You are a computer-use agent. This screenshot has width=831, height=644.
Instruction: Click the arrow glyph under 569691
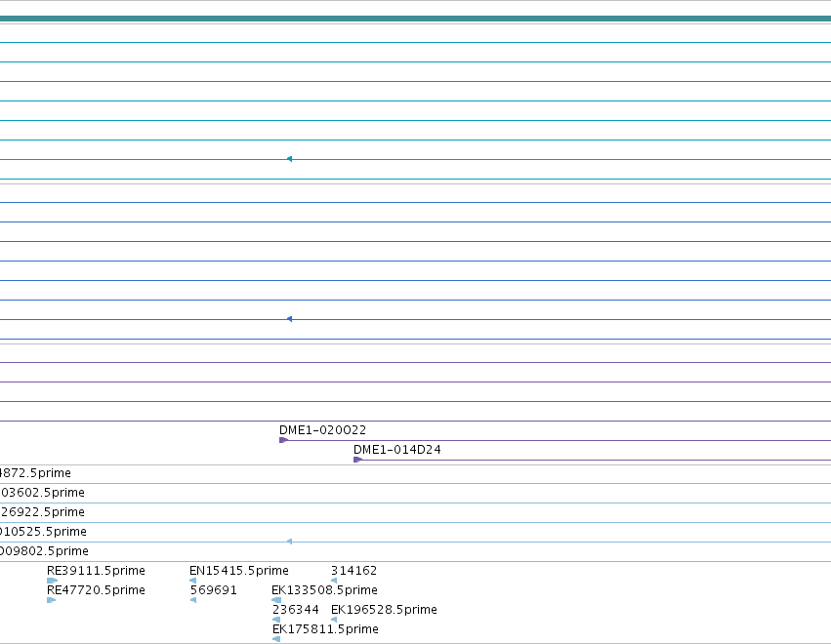pyautogui.click(x=193, y=600)
